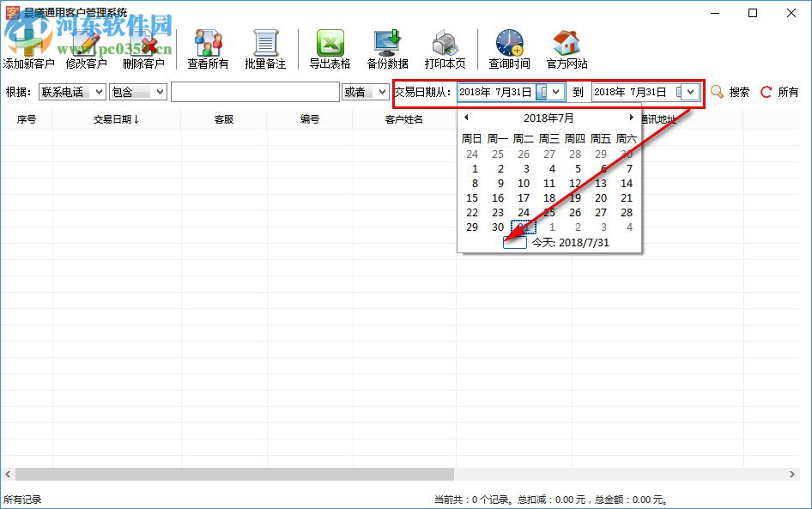
Task: Select day 15 in the July calendar
Action: click(471, 197)
